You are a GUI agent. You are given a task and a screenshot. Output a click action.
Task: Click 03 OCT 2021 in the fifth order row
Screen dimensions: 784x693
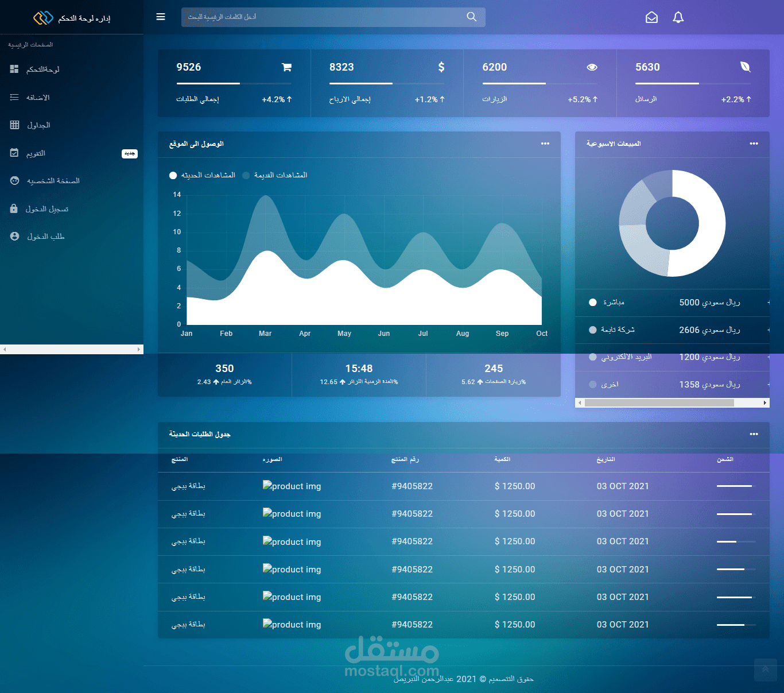click(623, 597)
